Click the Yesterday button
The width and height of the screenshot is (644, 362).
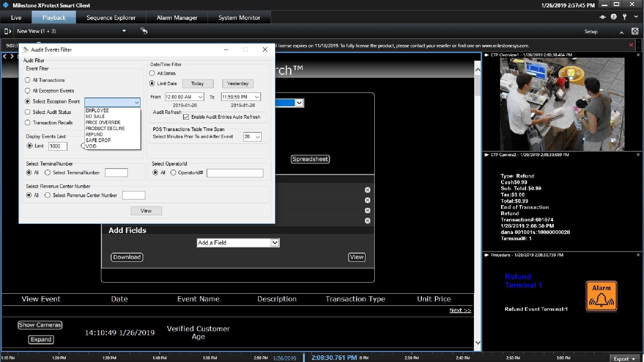click(x=238, y=84)
